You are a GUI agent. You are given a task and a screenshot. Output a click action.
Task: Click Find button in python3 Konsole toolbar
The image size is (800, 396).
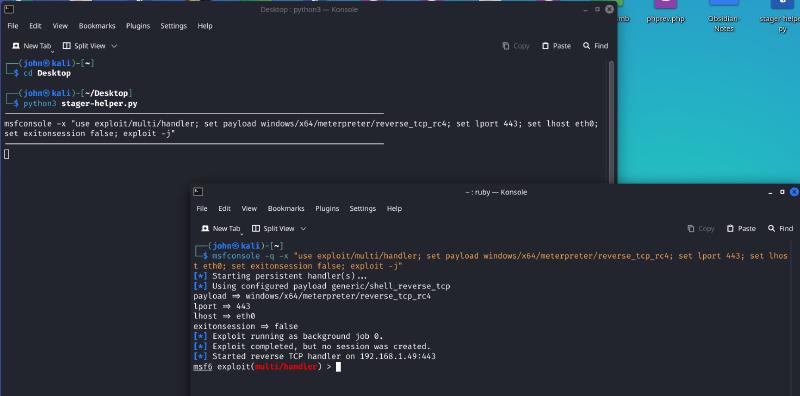pos(595,46)
